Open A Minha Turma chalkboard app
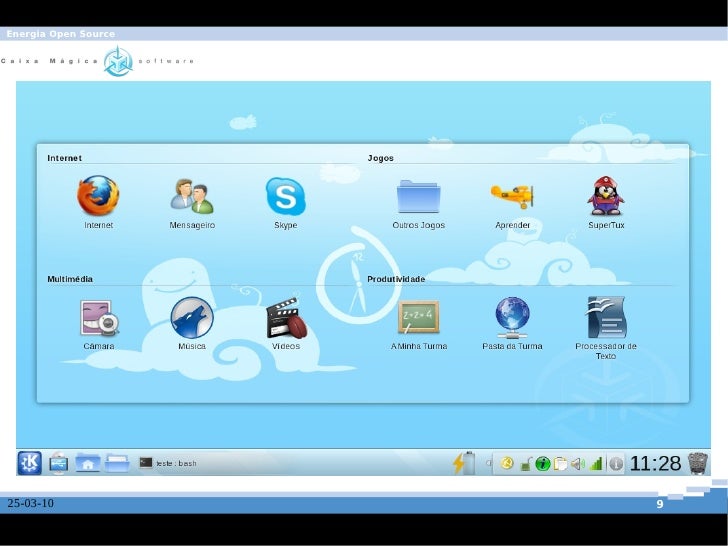 pyautogui.click(x=418, y=318)
